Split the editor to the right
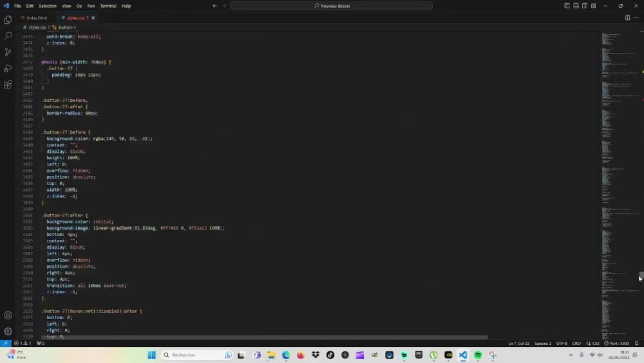Image resolution: width=644 pixels, height=363 pixels. (x=627, y=17)
